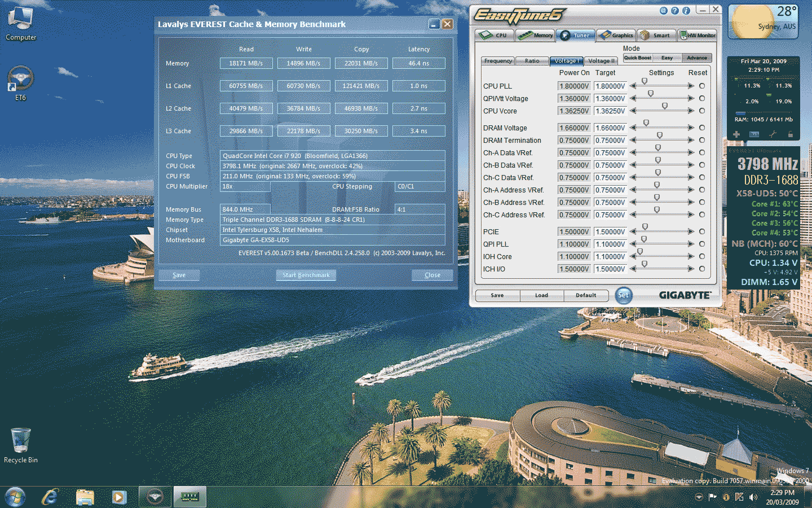Click the DRAM Voltage target field
812x508 pixels.
point(610,128)
